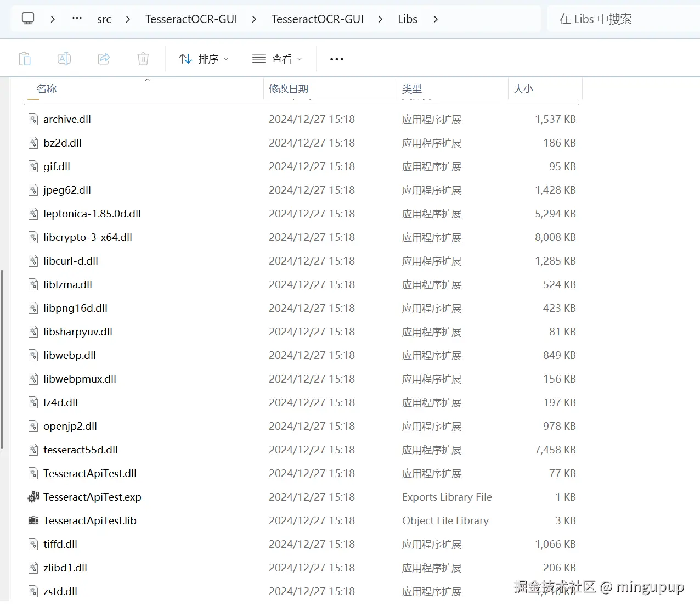Click the 1,066 KB size value

coord(555,544)
